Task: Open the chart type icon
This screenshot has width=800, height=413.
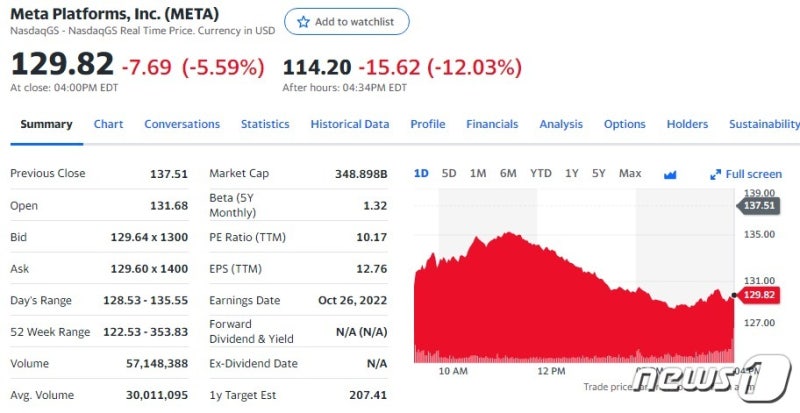Action: click(670, 174)
